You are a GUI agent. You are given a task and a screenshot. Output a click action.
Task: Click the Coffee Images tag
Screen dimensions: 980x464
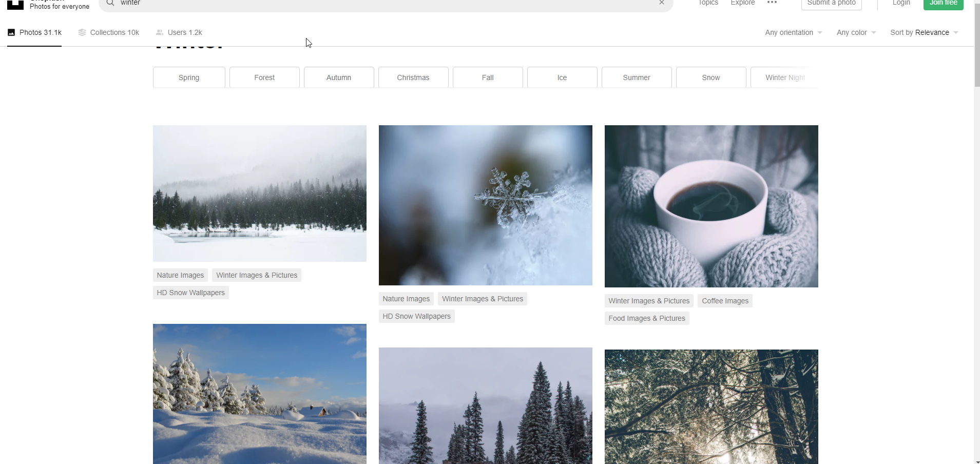(725, 301)
